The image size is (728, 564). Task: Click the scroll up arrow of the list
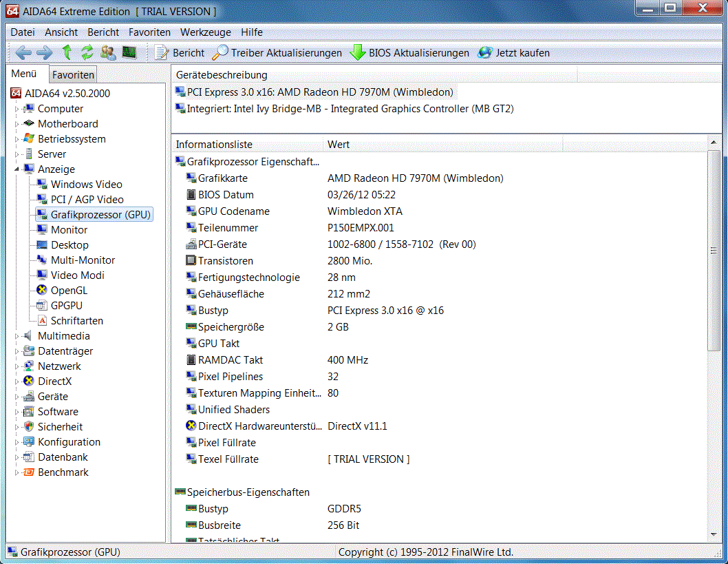pyautogui.click(x=714, y=142)
